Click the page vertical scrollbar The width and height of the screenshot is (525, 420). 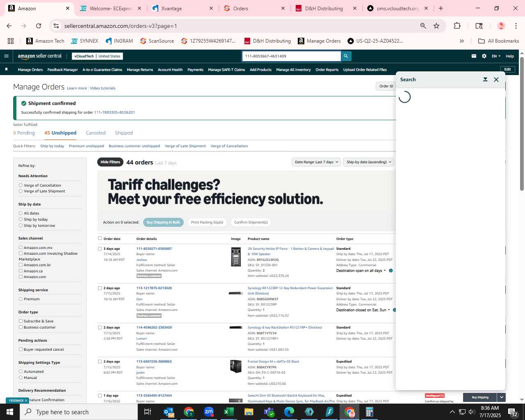pyautogui.click(x=522, y=123)
